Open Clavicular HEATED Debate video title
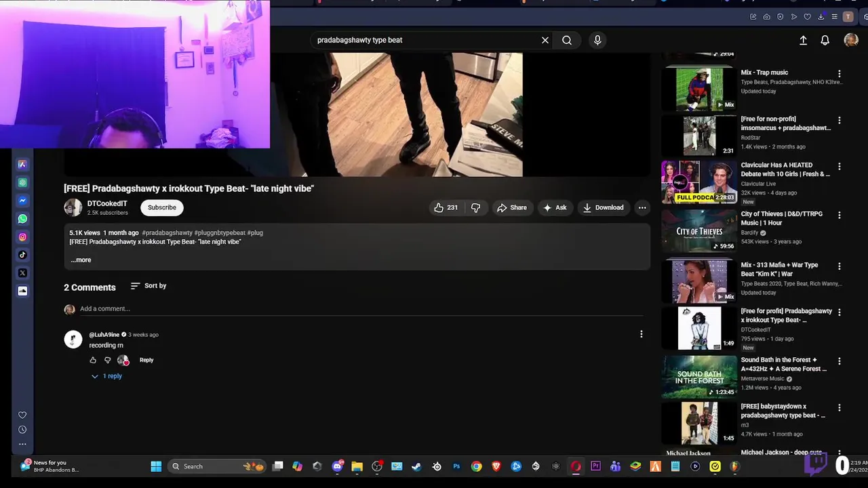 (785, 169)
